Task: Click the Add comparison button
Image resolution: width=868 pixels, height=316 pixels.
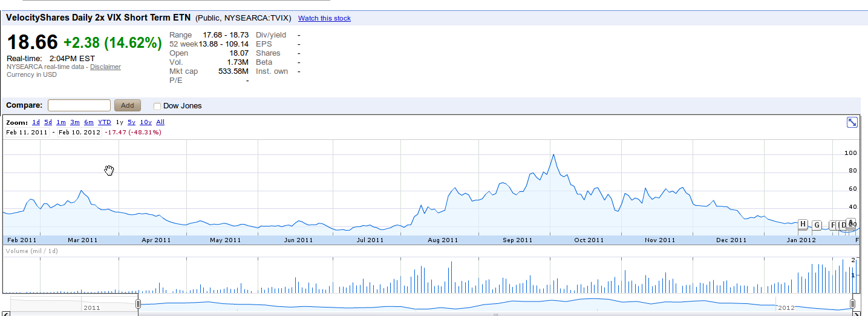Action: click(128, 105)
